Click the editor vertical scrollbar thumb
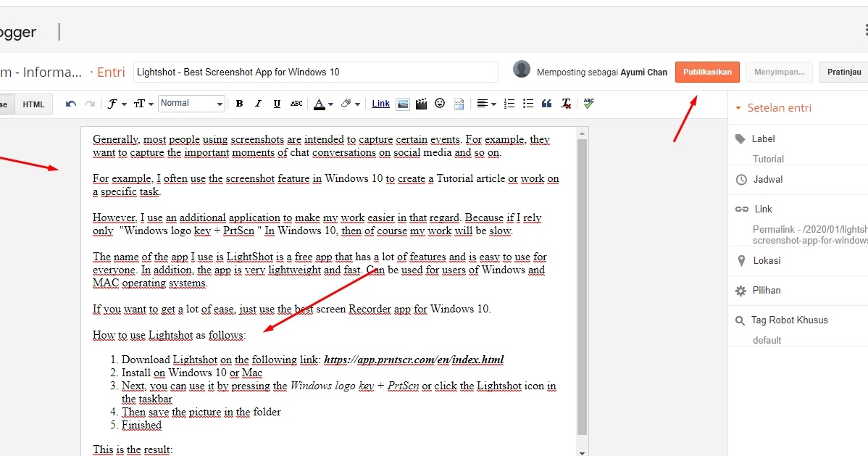Viewport: 868px width, 456px height. (x=582, y=286)
